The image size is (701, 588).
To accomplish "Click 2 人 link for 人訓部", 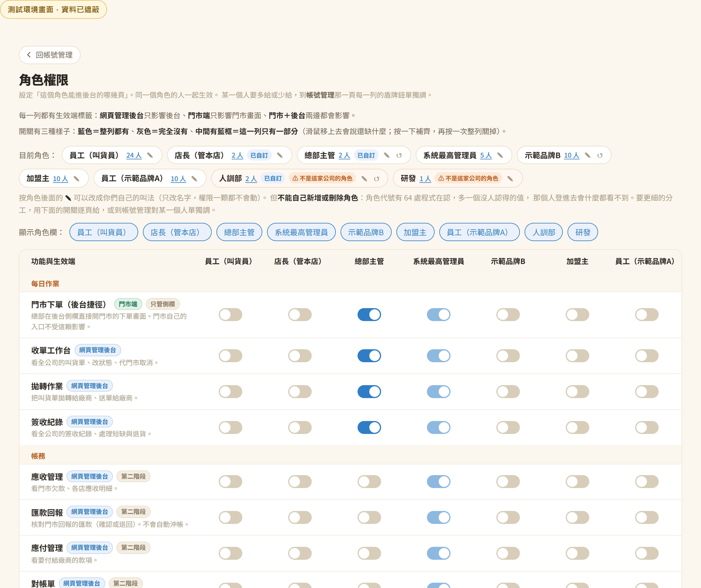I will pos(251,179).
